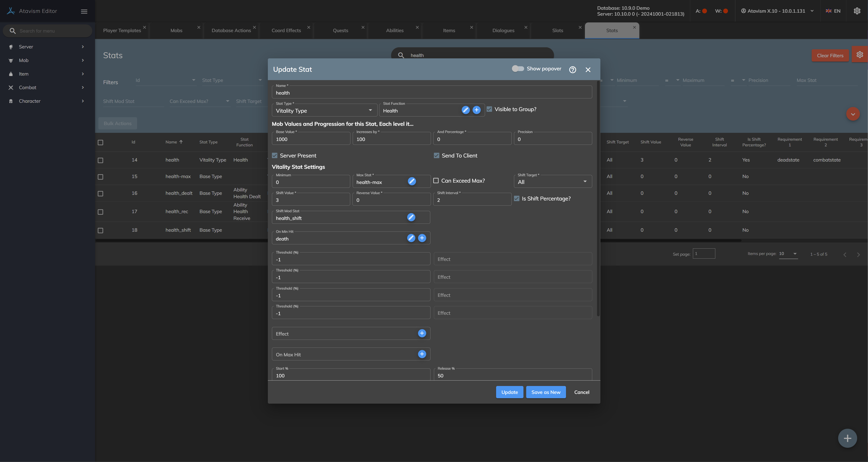This screenshot has height=462, width=868.
Task: Add an On Max Hit effect
Action: (x=422, y=354)
